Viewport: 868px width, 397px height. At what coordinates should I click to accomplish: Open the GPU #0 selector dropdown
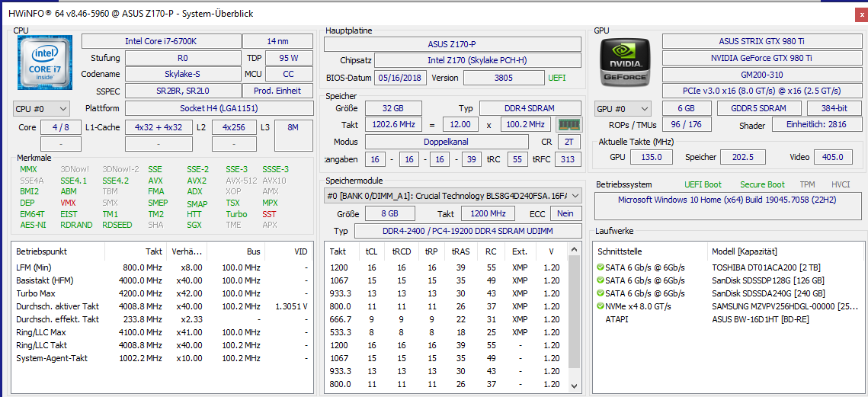pyautogui.click(x=623, y=108)
